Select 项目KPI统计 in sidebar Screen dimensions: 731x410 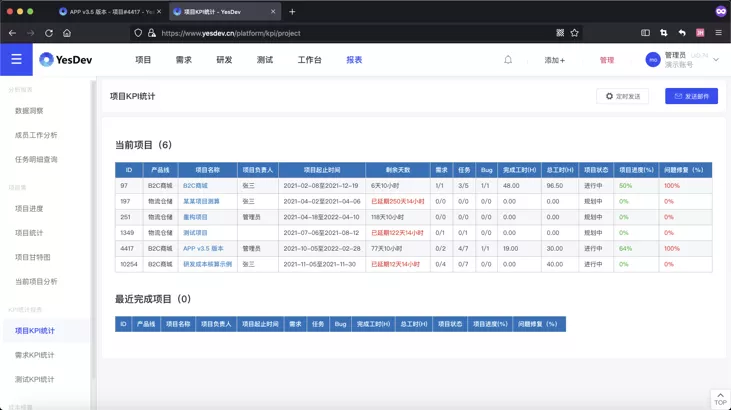click(x=35, y=331)
